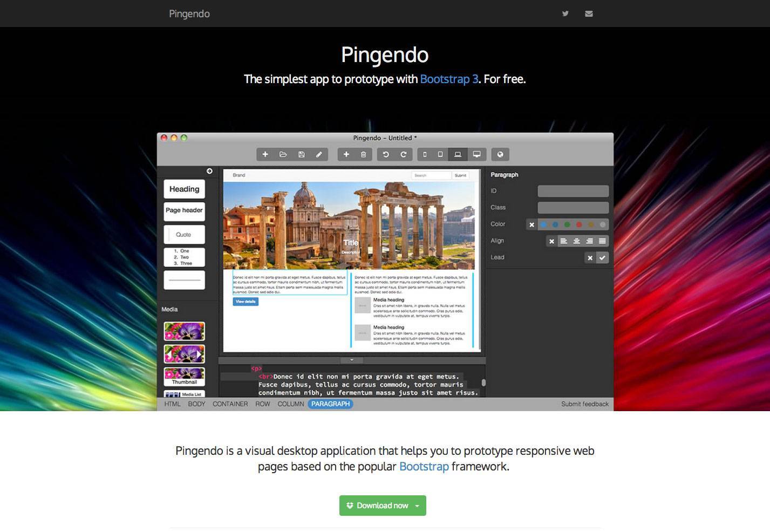770x532 pixels.
Task: Click the code editor scrollbar thumb
Action: tap(483, 383)
